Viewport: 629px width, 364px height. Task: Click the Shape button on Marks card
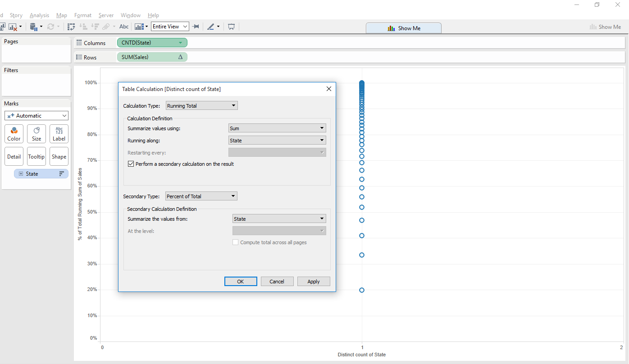[x=59, y=156]
